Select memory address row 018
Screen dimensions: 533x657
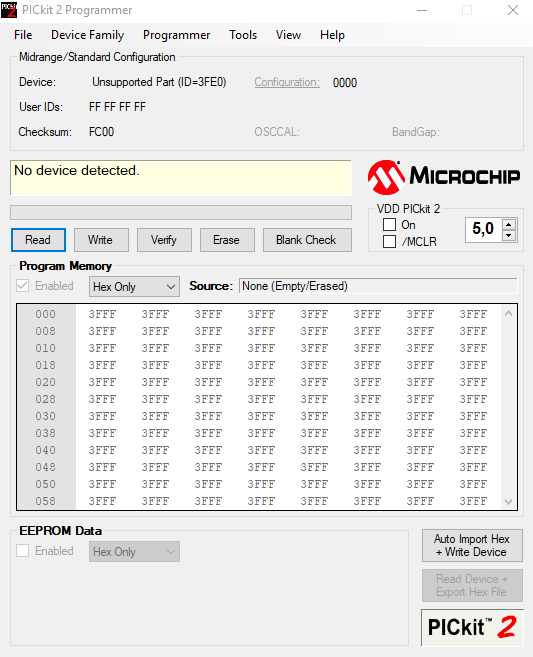coord(46,365)
